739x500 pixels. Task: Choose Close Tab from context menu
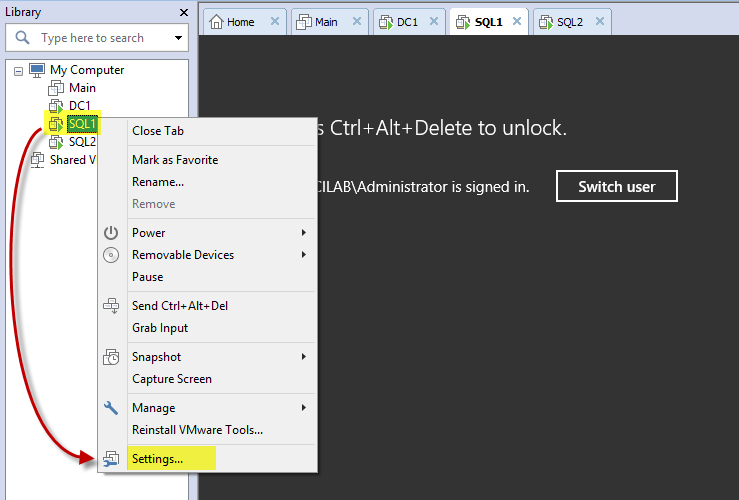[207, 131]
